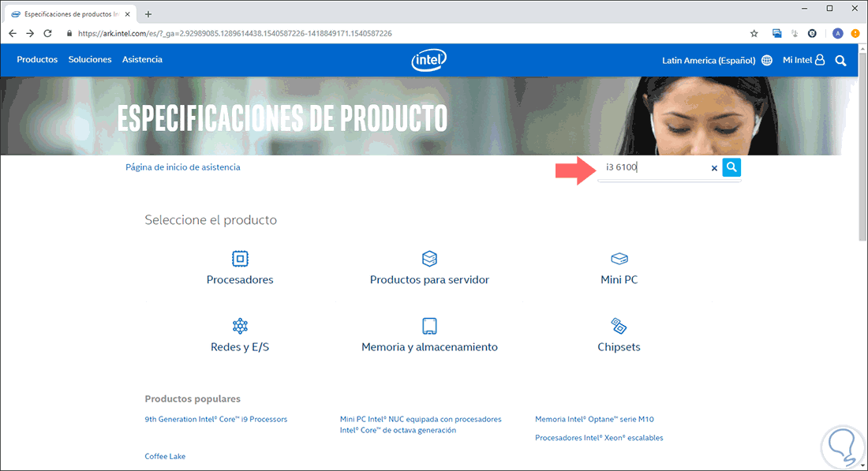This screenshot has width=868, height=471.
Task: Open the Mini PC icon
Action: [619, 259]
